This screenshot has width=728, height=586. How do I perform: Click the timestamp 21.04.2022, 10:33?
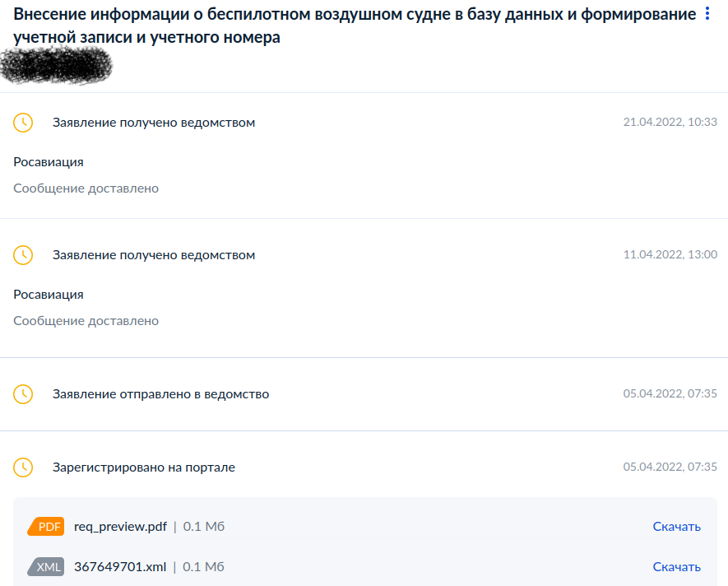670,123
